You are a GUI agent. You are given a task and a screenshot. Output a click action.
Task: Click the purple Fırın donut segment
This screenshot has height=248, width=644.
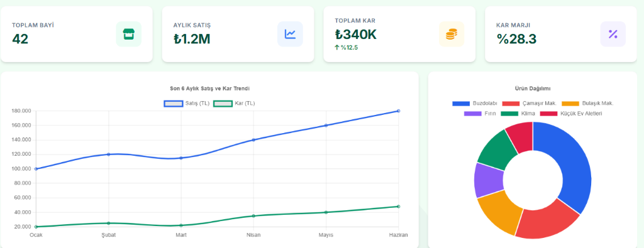[x=489, y=180]
